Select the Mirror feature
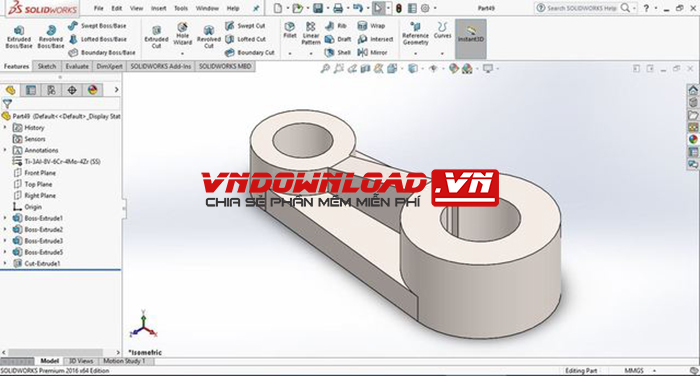This screenshot has width=700, height=376. 373,53
